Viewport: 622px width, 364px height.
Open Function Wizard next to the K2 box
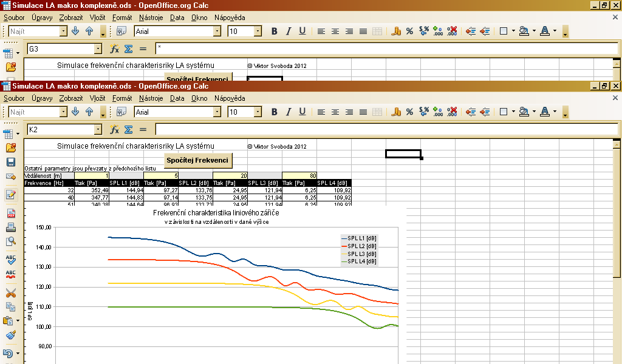click(x=114, y=129)
